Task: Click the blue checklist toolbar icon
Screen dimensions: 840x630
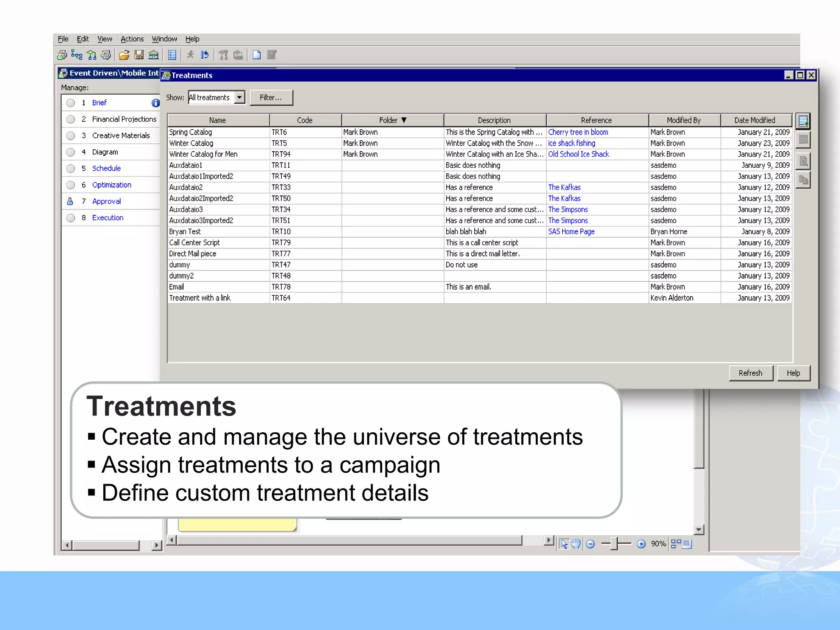Action: [x=172, y=55]
